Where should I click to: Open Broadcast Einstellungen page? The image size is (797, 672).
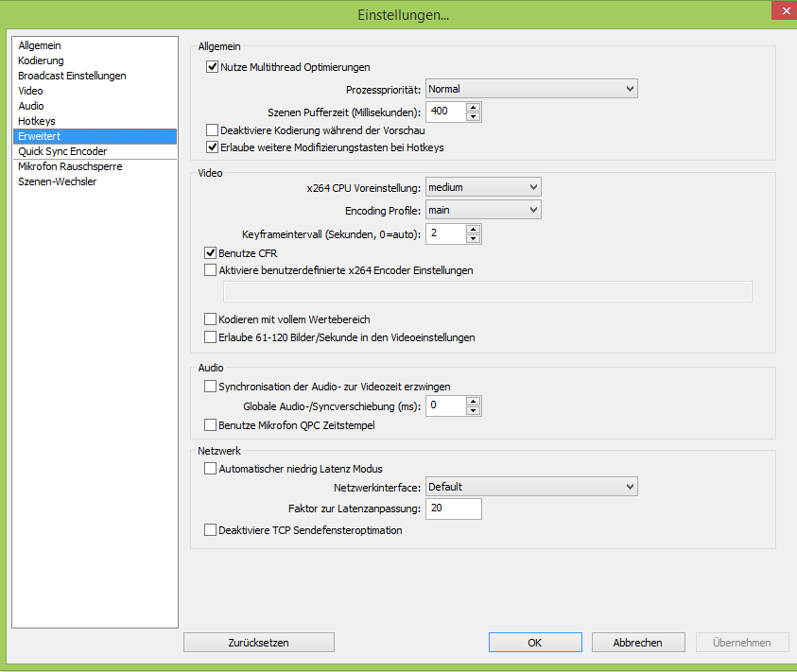coord(95,76)
